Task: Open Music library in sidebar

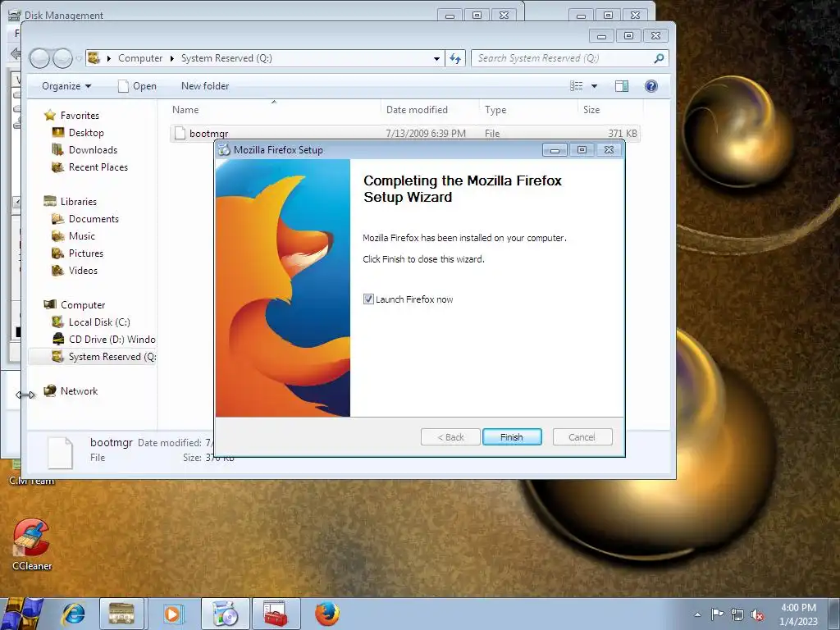Action: click(x=82, y=235)
